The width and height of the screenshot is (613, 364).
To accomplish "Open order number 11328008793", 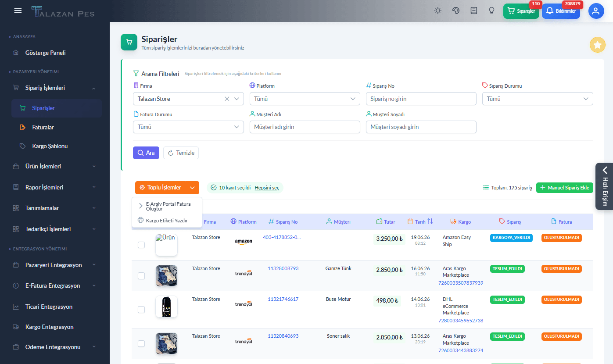I will point(283,268).
